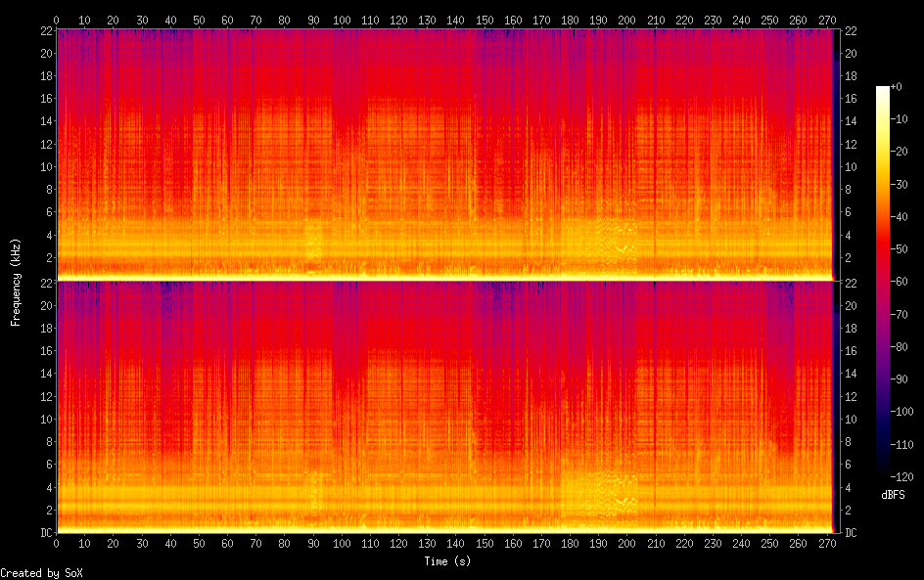Select the 200 second mark on bottom time axis

point(625,545)
